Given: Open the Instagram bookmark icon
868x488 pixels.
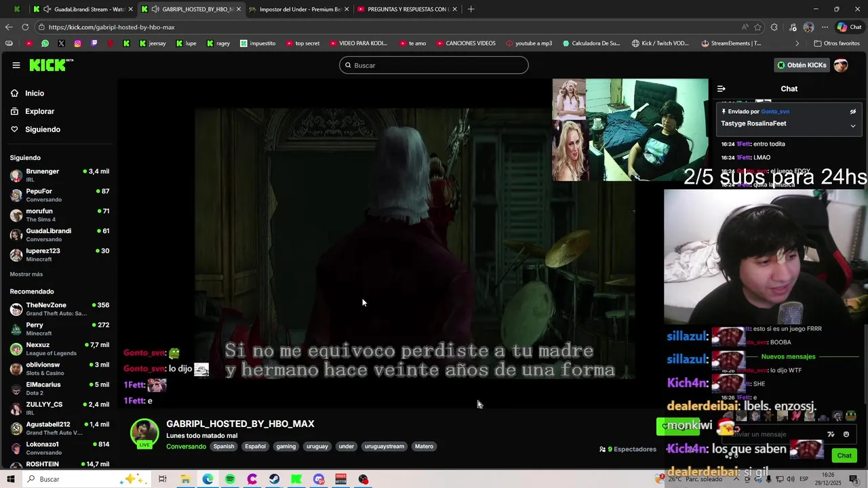Looking at the screenshot, I should pos(77,43).
